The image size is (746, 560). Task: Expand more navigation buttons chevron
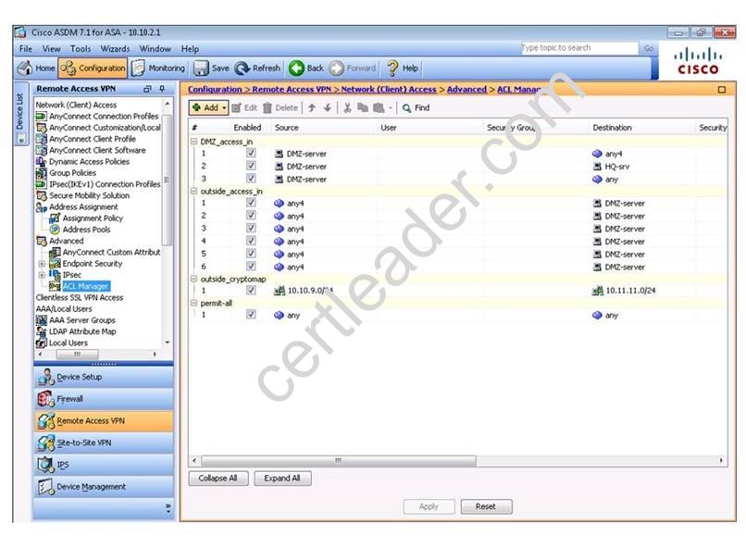point(168,508)
